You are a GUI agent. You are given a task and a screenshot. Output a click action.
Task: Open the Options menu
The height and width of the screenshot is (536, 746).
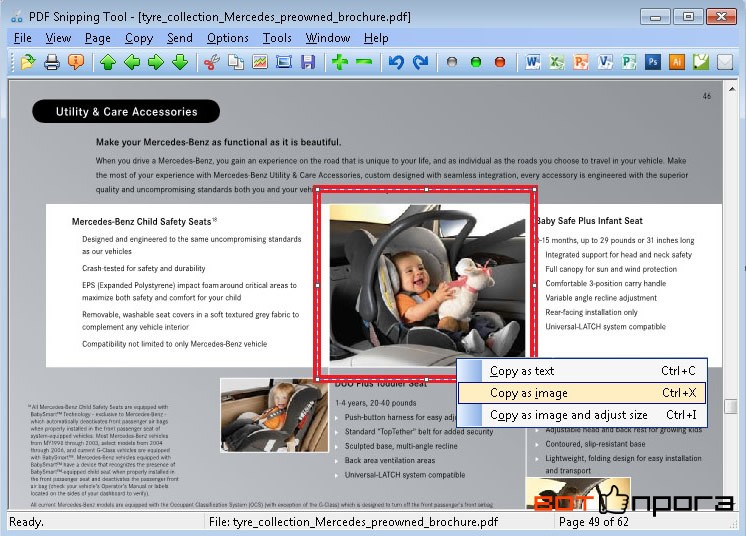pos(227,38)
